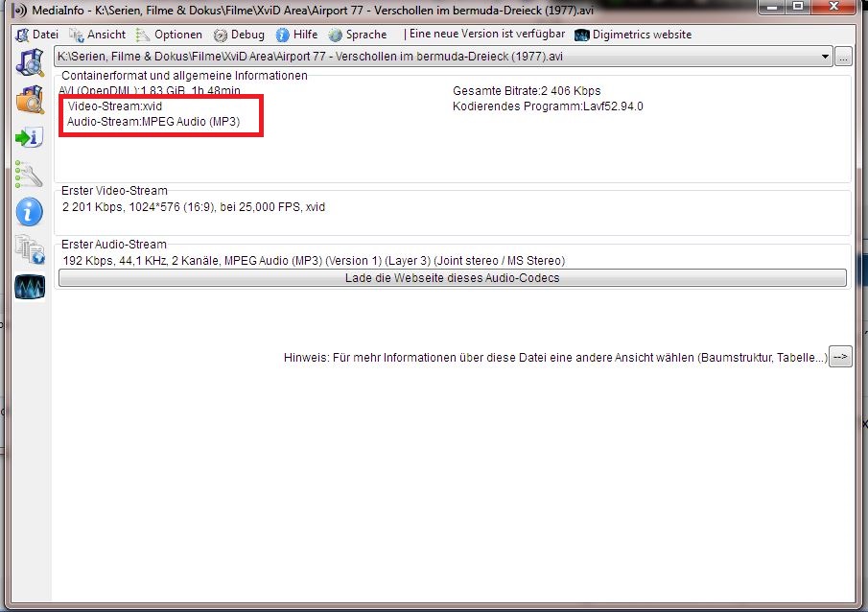Click Kodierendes Programm:Lavf52.94.0 text

548,106
